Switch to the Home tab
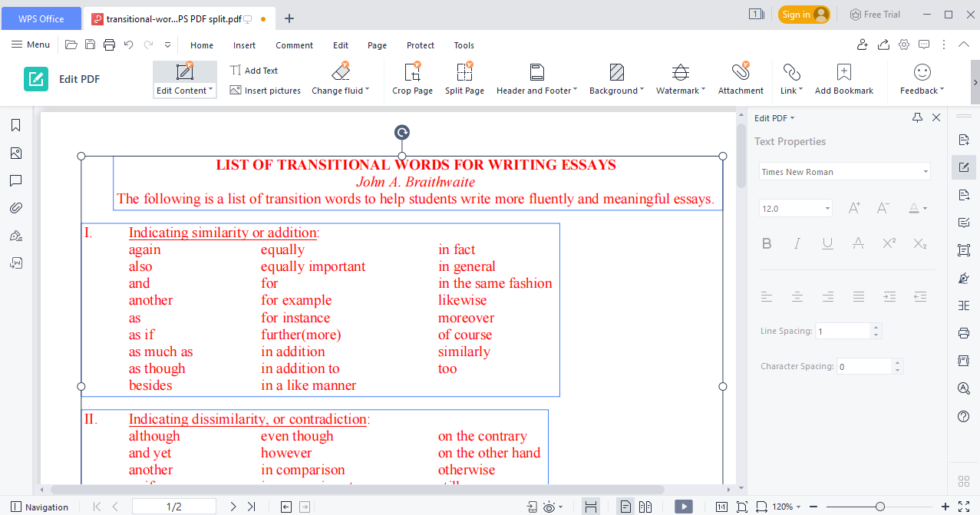This screenshot has height=515, width=980. click(202, 45)
